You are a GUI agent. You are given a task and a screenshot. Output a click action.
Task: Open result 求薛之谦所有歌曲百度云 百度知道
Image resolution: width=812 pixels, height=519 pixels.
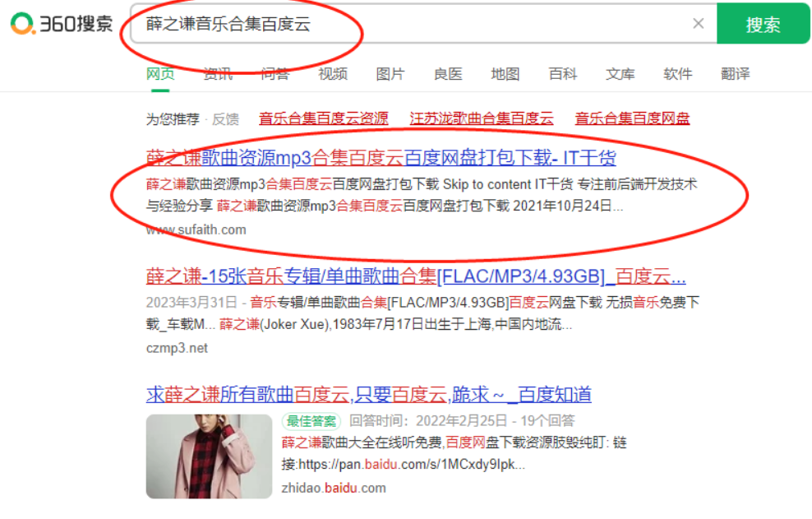pyautogui.click(x=369, y=395)
